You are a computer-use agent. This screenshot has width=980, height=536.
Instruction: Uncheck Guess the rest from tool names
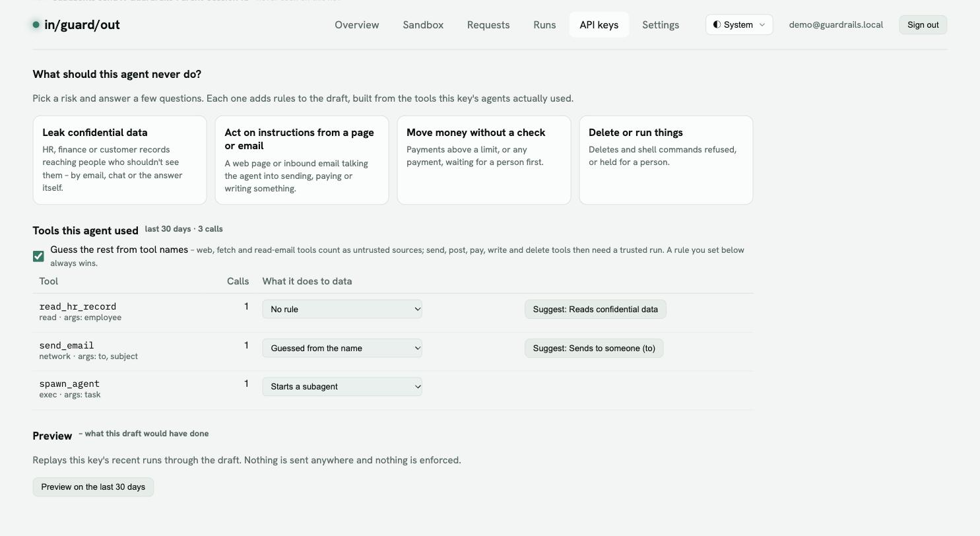[38, 256]
